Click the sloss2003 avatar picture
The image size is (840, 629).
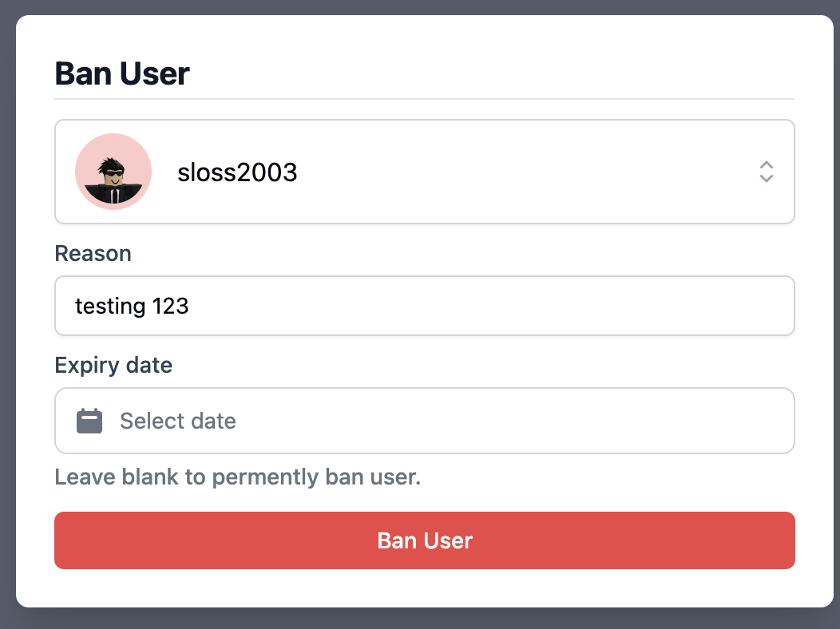pyautogui.click(x=113, y=171)
